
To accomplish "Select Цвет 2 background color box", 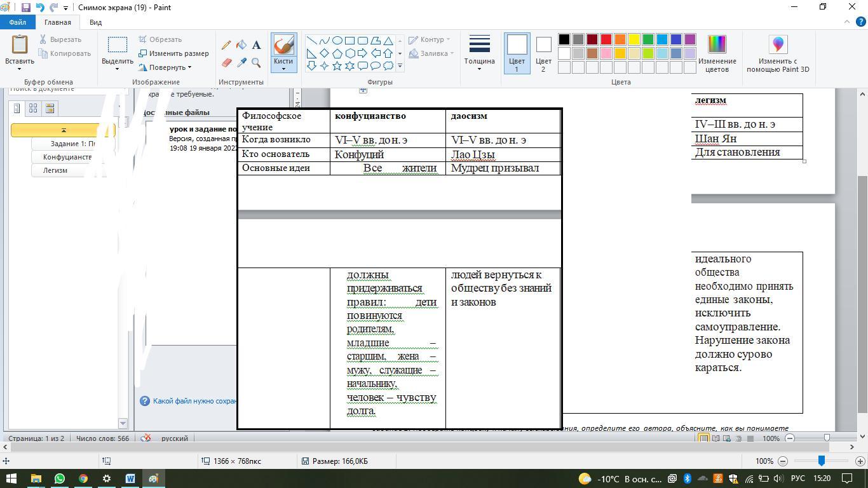I will coord(543,53).
